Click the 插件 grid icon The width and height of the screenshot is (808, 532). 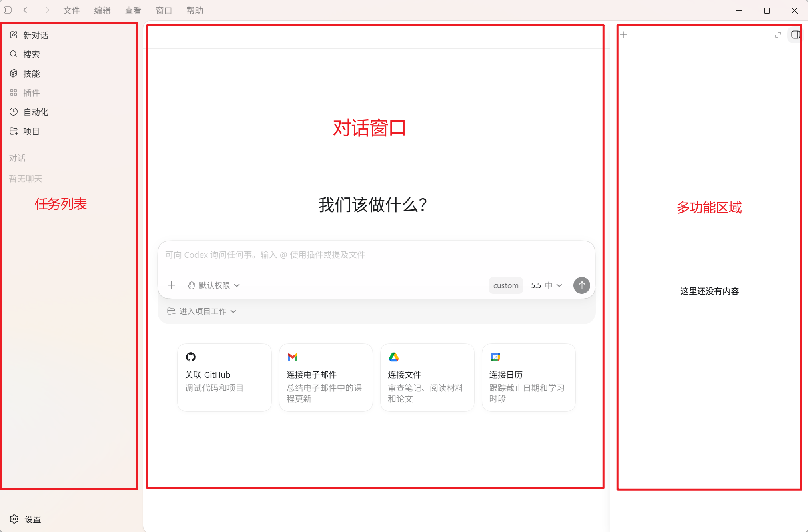tap(14, 92)
